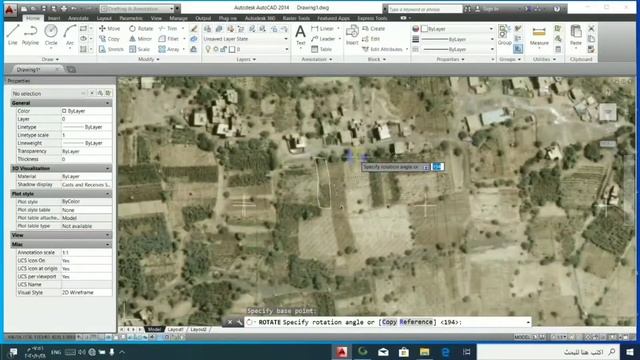Click the Cut icon in Clipboard panel
The image size is (640, 360).
point(591,29)
